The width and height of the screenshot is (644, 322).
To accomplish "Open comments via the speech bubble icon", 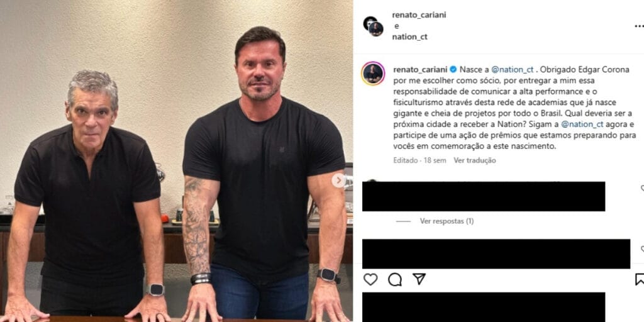I will click(x=395, y=279).
